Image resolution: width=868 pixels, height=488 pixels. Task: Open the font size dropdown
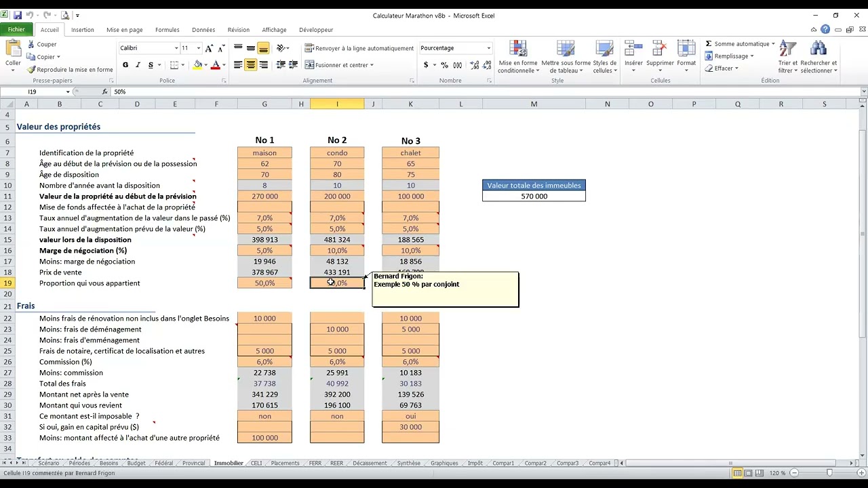(198, 48)
